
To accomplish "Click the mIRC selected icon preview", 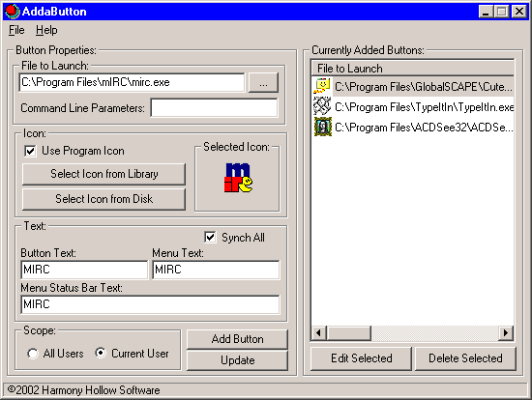I will [x=238, y=178].
